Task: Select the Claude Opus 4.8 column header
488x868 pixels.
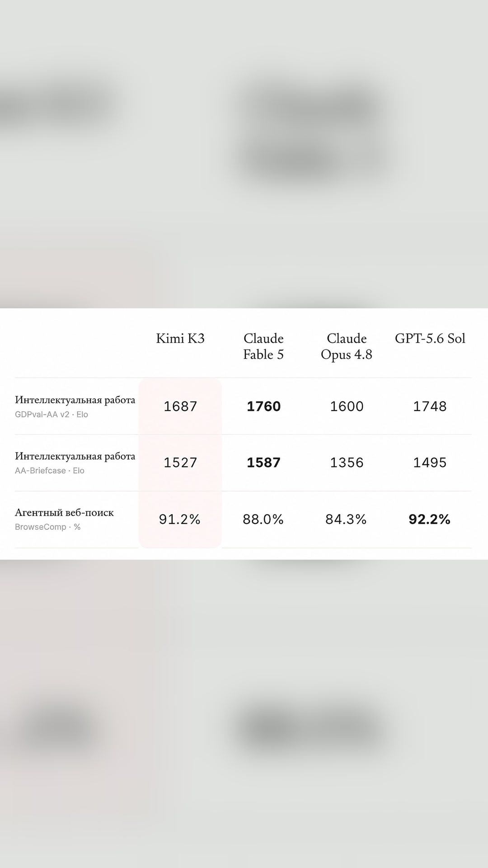Action: pyautogui.click(x=347, y=346)
